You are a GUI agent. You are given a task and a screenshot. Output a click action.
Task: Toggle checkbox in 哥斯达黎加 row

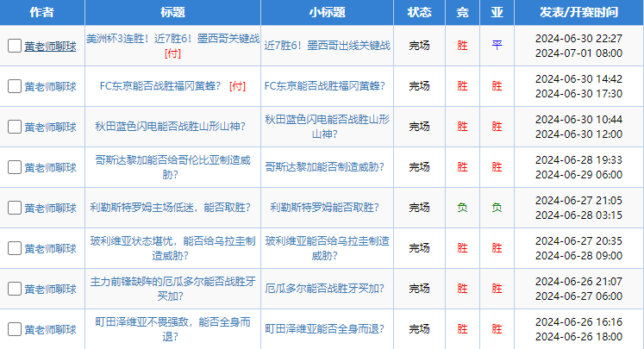[15, 167]
